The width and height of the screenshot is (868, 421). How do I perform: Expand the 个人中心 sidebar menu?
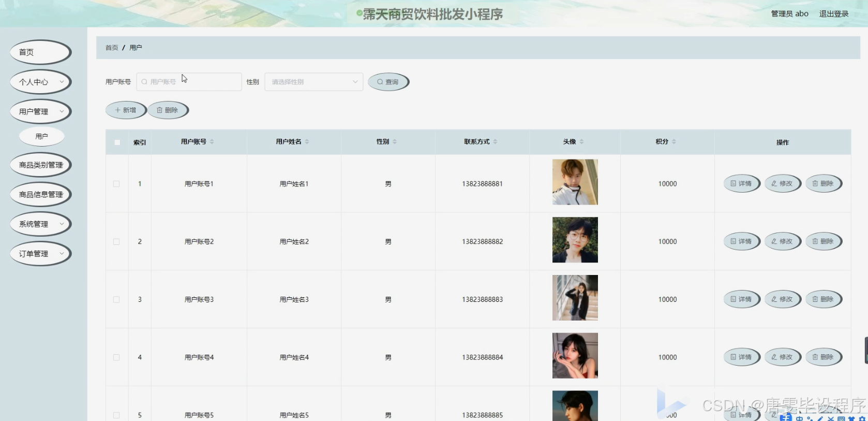40,82
